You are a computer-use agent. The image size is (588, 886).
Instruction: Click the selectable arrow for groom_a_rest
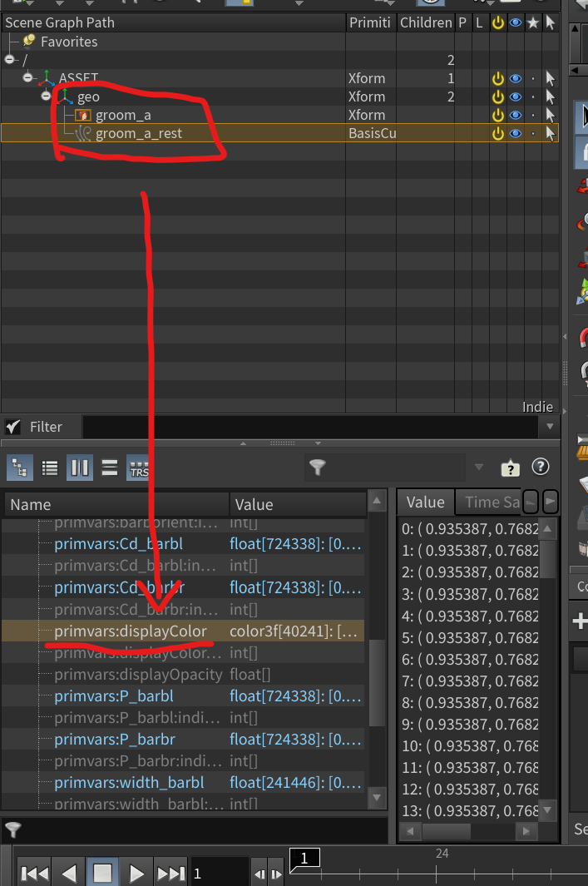550,133
